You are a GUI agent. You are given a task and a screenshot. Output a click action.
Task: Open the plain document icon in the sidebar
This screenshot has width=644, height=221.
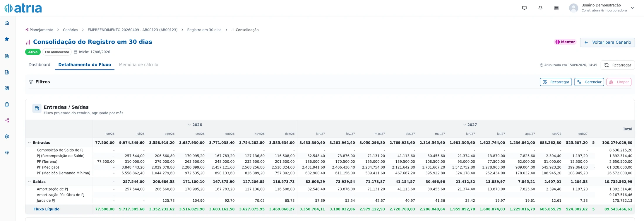point(7,56)
